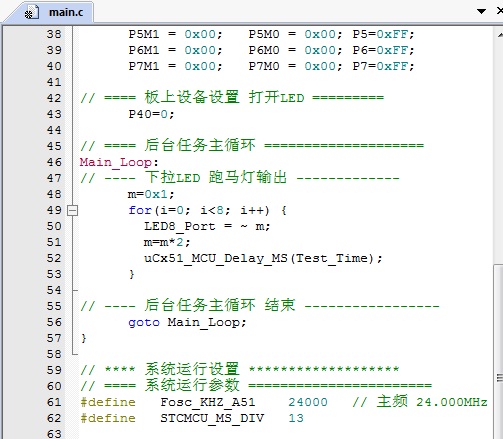Viewport: 503px width, 439px height.
Task: Click line number 57 in the gutter
Action: click(x=54, y=338)
